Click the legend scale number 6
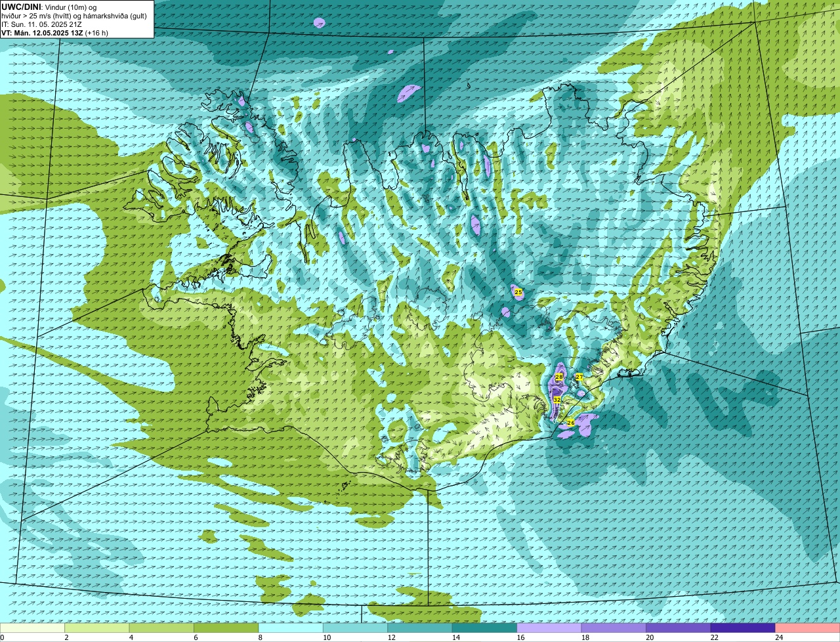The width and height of the screenshot is (840, 642). (x=196, y=637)
